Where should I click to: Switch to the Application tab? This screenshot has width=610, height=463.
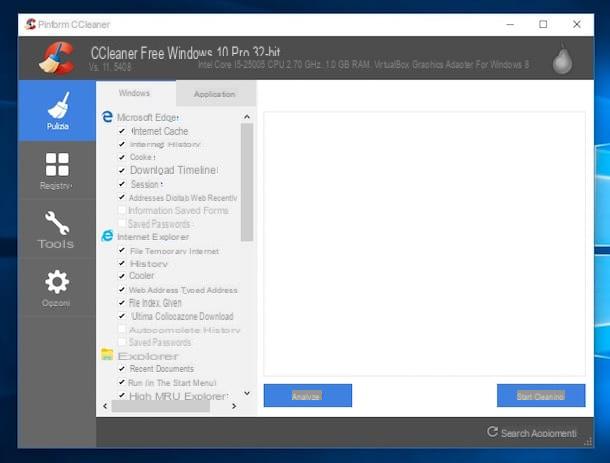click(x=215, y=94)
